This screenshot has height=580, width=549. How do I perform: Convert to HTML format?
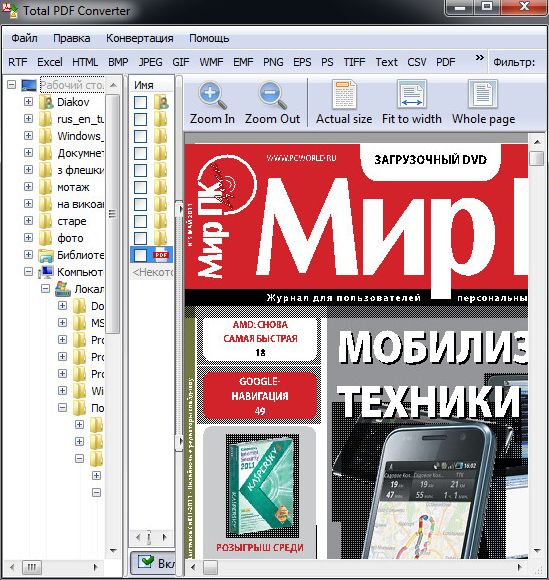click(85, 62)
